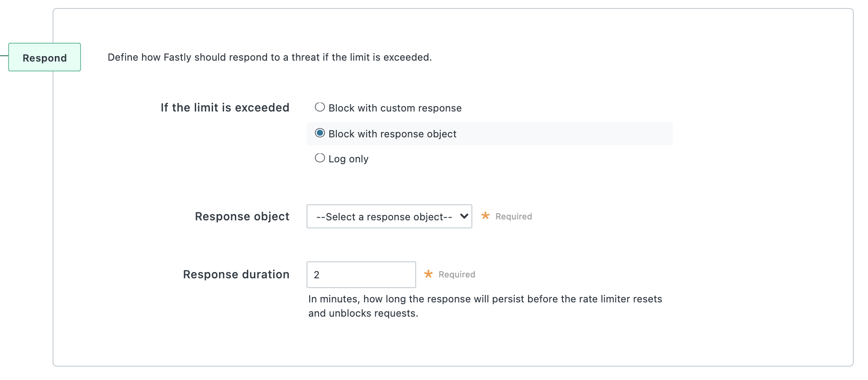The width and height of the screenshot is (868, 380).
Task: Click the Response object label
Action: 242,216
